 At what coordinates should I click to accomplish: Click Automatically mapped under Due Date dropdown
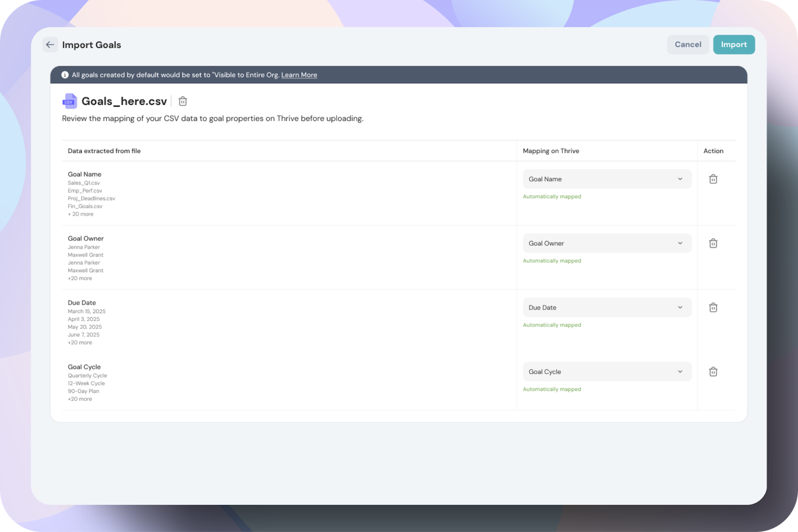click(x=552, y=325)
